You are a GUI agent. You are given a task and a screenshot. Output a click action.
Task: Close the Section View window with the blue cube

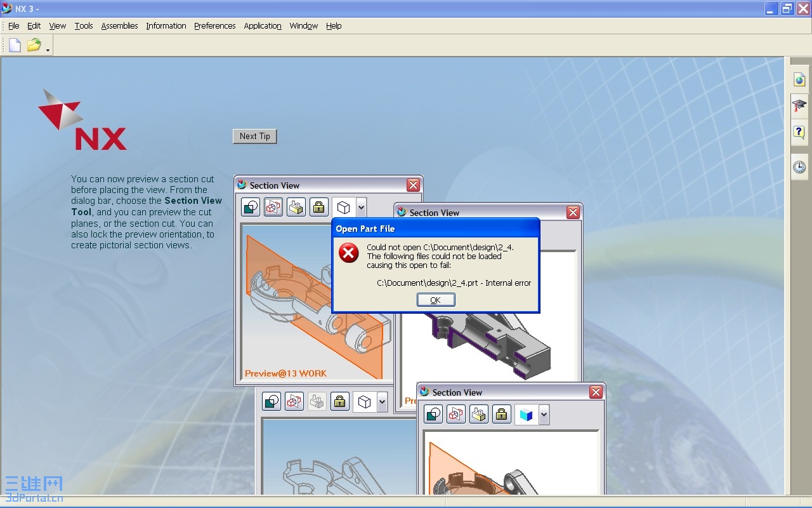coord(596,392)
